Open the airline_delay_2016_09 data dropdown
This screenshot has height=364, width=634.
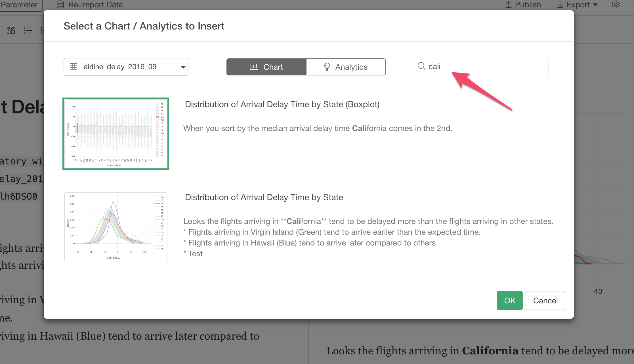[x=126, y=67]
